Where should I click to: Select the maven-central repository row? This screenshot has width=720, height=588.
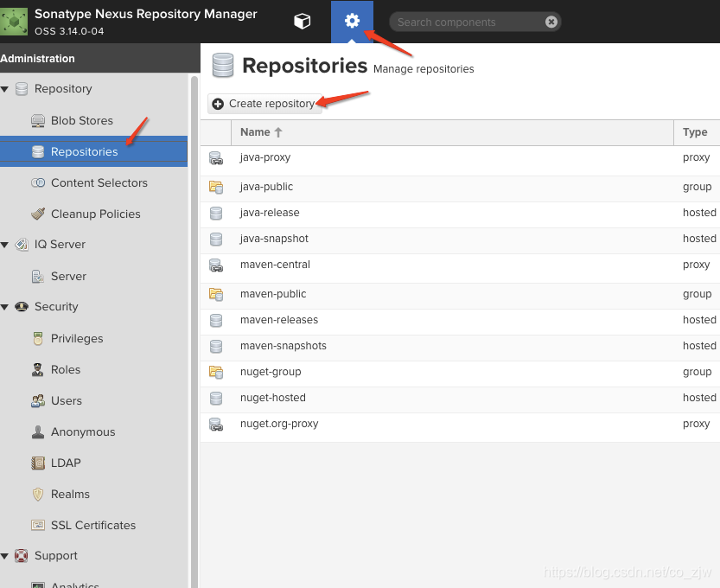460,268
